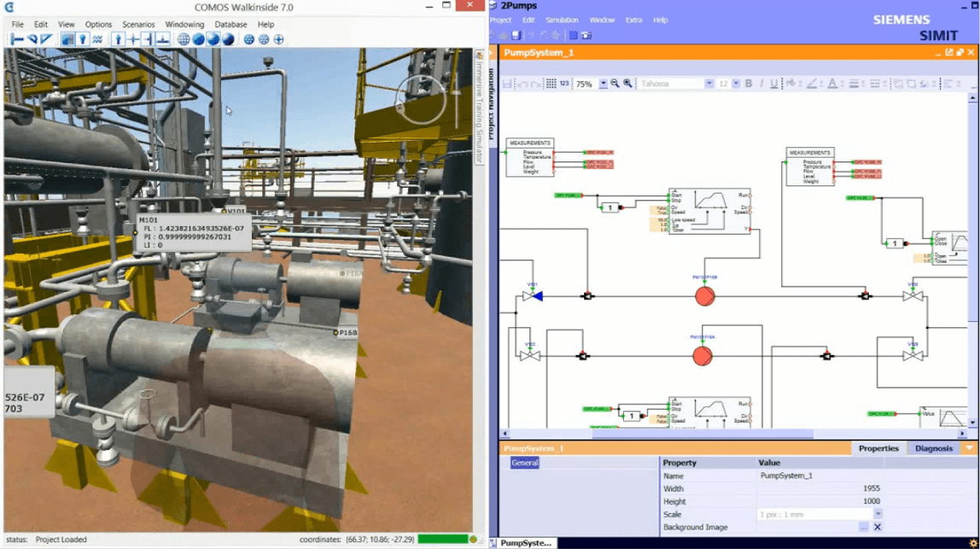Image resolution: width=980 pixels, height=549 pixels.
Task: Switch to the Diagnosis tab
Action: (935, 448)
